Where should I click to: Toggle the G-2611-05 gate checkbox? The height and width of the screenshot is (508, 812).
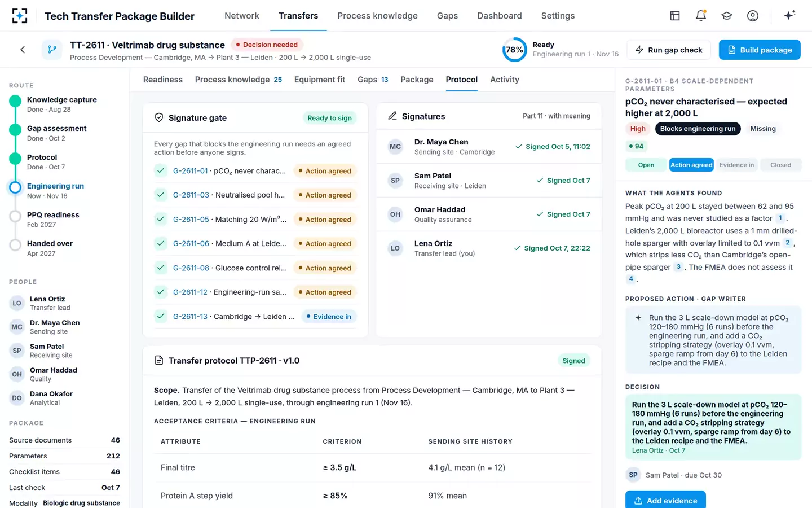161,219
